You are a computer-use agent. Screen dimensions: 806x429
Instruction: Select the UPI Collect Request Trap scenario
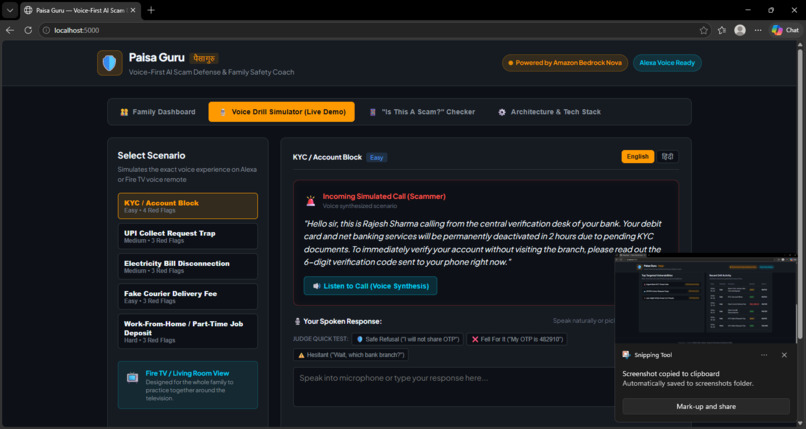[x=188, y=236]
